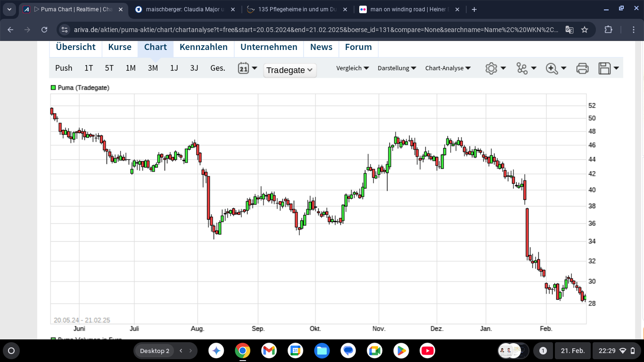Reload the page in Chrome

44,30
